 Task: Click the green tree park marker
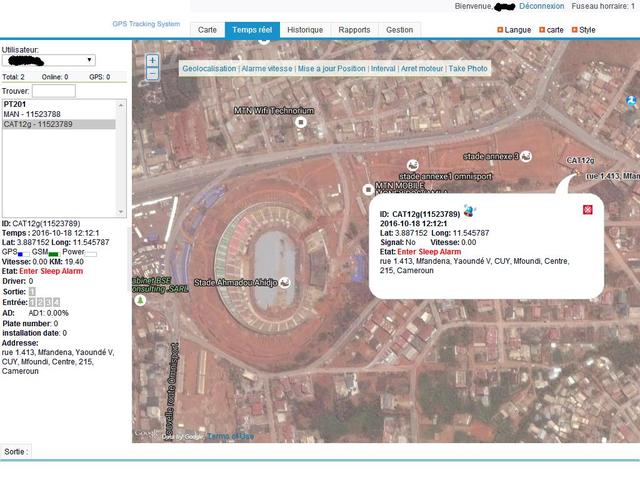click(x=140, y=300)
